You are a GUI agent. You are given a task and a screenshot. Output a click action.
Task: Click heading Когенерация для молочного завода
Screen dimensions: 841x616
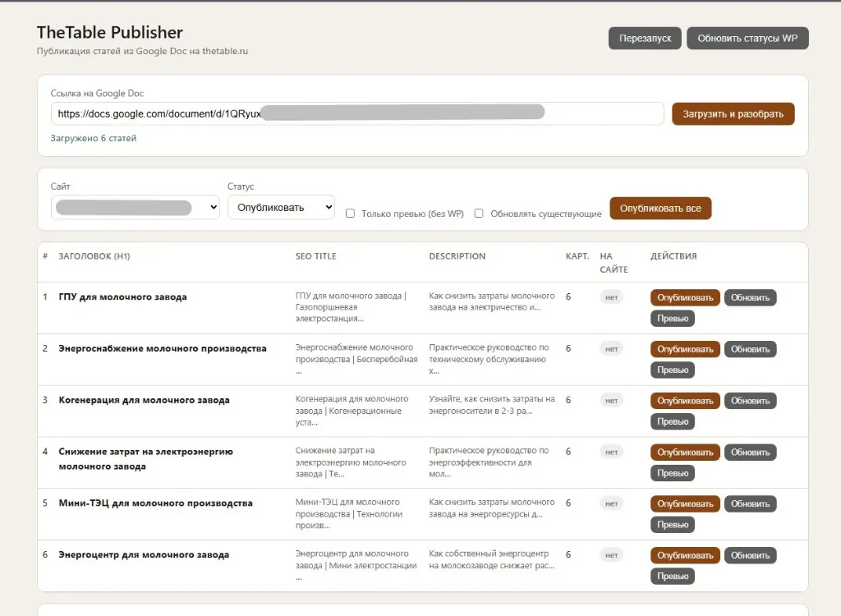pos(144,400)
